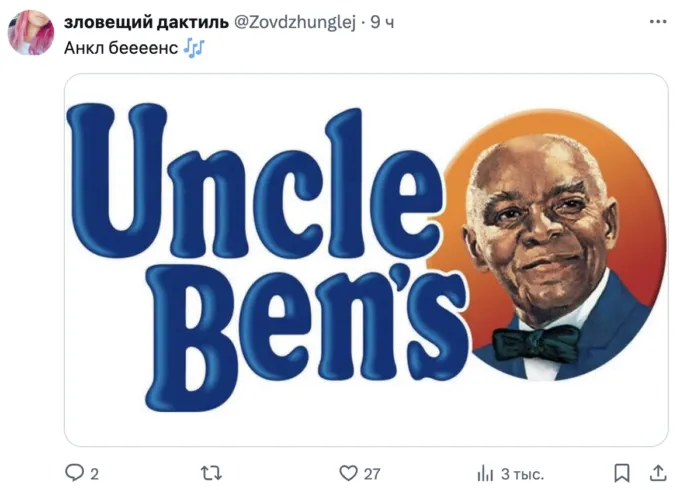The image size is (680, 490).
Task: Open the reply speech bubble icon
Action: point(74,472)
